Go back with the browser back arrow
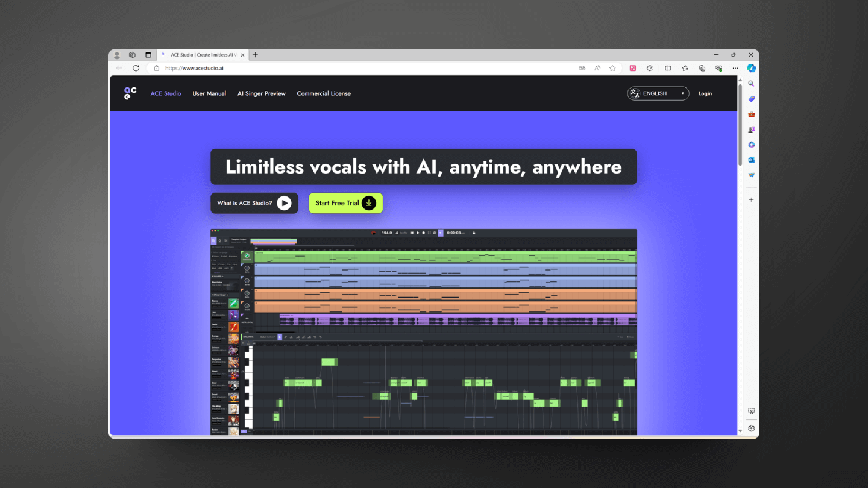This screenshot has height=488, width=868. click(x=119, y=68)
